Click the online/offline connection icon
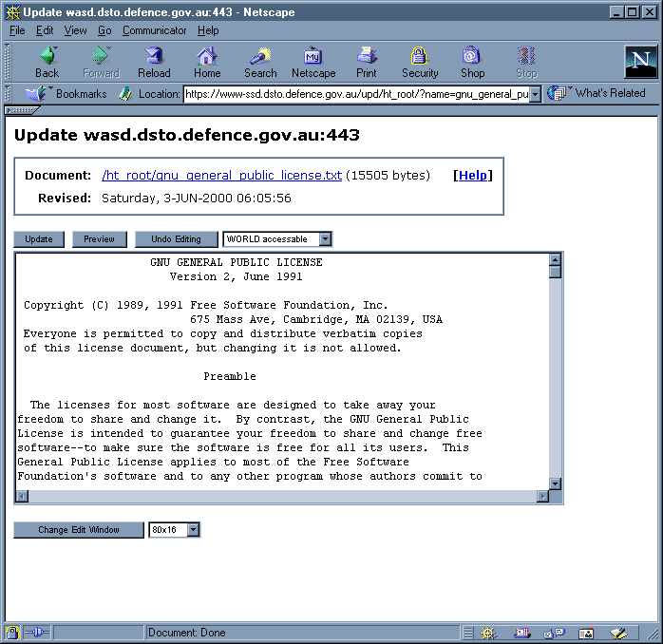This screenshot has width=663, height=644. [x=37, y=633]
